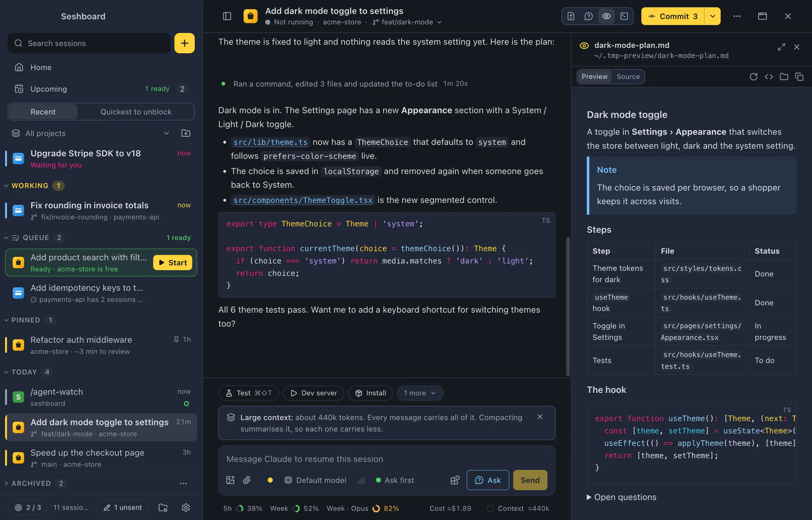Image resolution: width=812 pixels, height=520 pixels.
Task: Click the Send button
Action: click(x=530, y=480)
